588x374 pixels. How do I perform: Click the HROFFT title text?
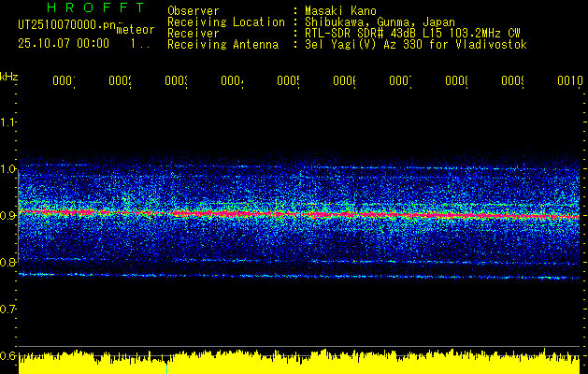(x=95, y=7)
